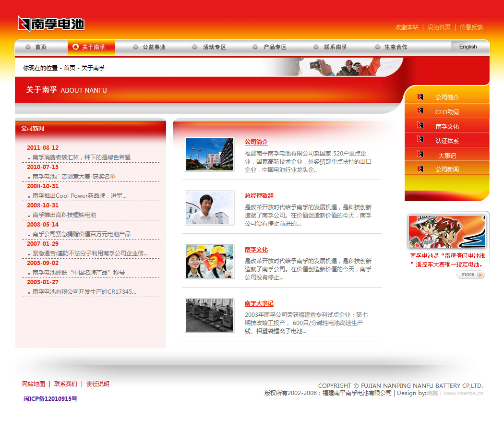Go to the 活动专区 navigation tab
The image size is (504, 433).
[215, 47]
